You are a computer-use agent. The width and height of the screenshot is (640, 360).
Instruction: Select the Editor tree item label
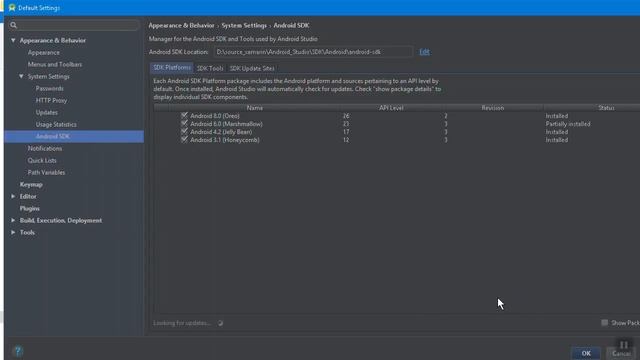click(x=28, y=196)
